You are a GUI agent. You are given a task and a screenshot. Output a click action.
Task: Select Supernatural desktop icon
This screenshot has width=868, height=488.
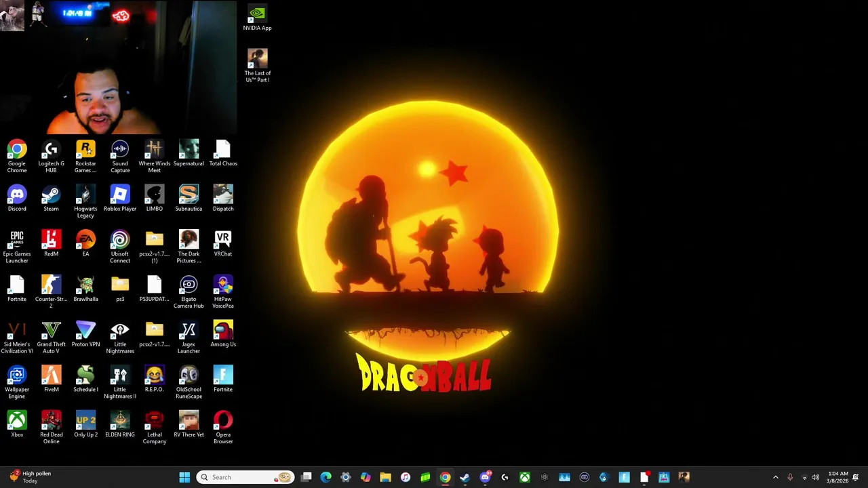[x=189, y=153]
